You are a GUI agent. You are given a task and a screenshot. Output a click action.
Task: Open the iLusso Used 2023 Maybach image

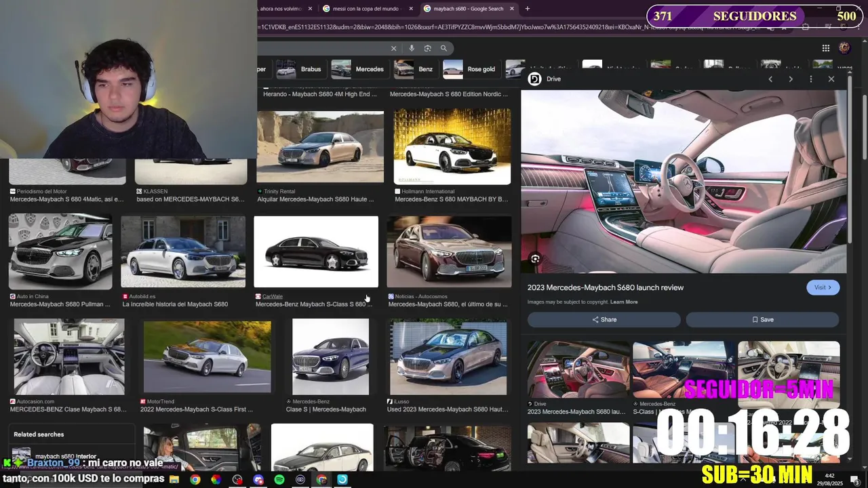pyautogui.click(x=448, y=358)
